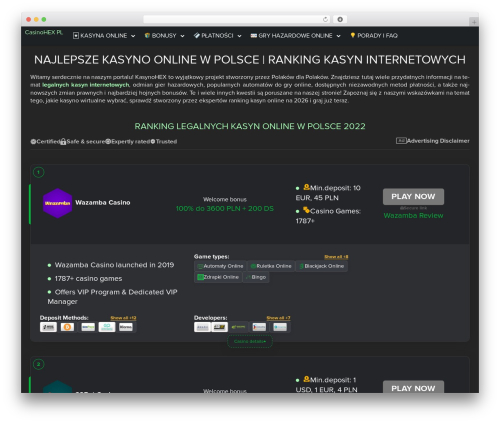Click the third deposit method logo
The width and height of the screenshot is (500, 423).
[x=88, y=327]
